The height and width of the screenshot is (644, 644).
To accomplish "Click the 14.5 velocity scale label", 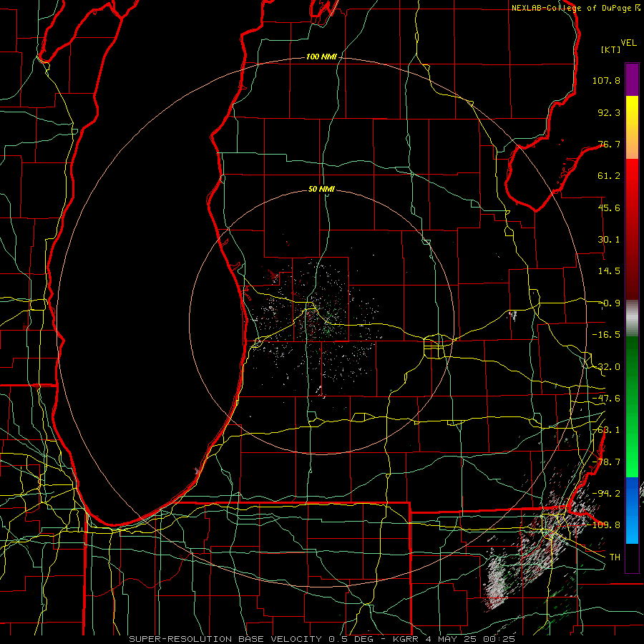I will [609, 271].
